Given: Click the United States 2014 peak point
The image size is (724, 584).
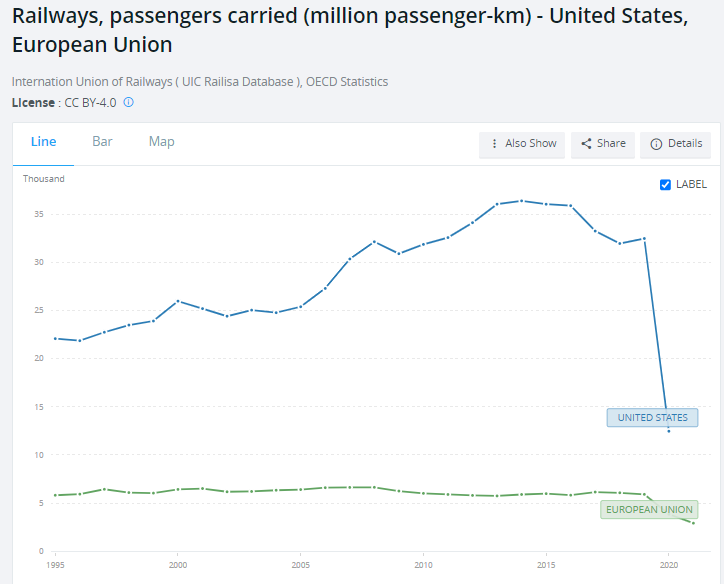Looking at the screenshot, I should pos(521,201).
